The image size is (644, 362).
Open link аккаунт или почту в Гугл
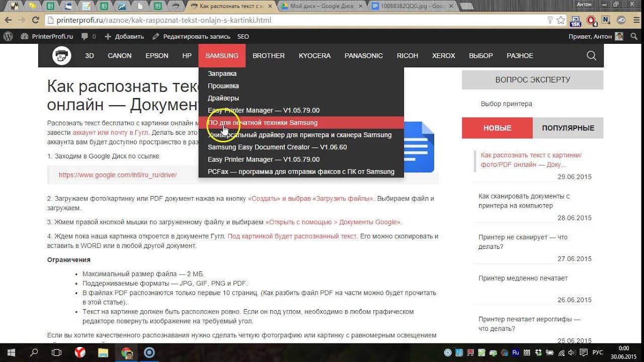(x=112, y=133)
